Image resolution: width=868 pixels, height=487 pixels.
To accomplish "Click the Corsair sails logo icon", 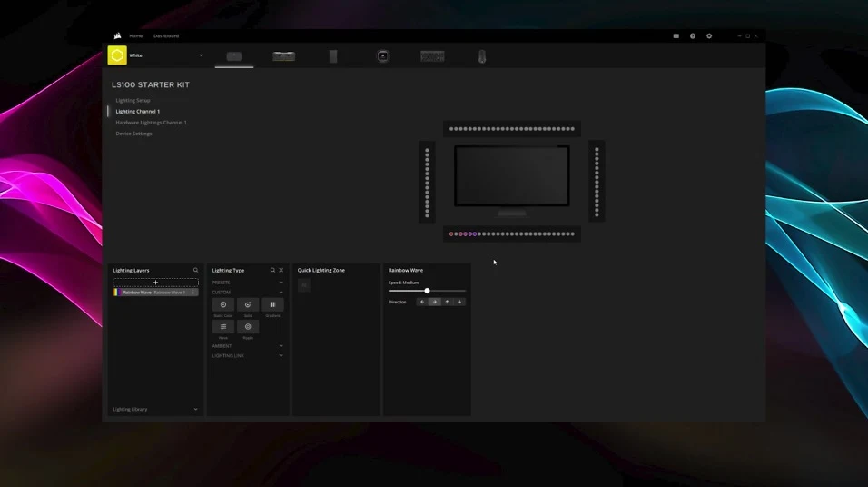I will point(117,36).
